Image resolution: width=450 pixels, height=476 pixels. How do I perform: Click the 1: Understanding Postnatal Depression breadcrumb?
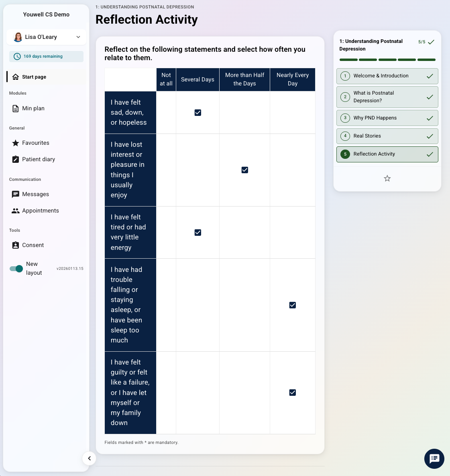145,7
